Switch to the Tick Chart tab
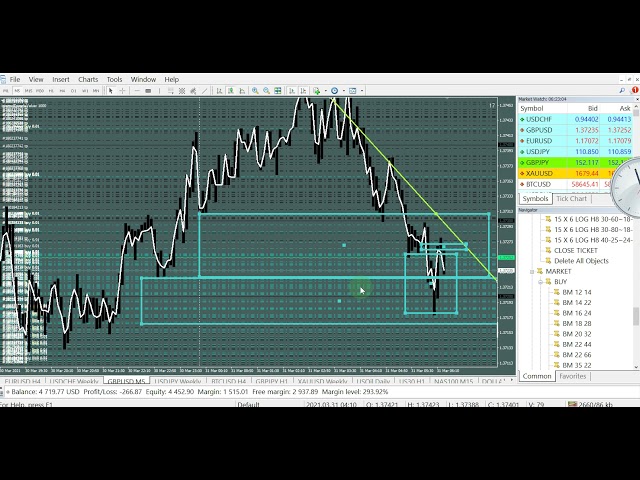This screenshot has width=640, height=480. pos(571,199)
